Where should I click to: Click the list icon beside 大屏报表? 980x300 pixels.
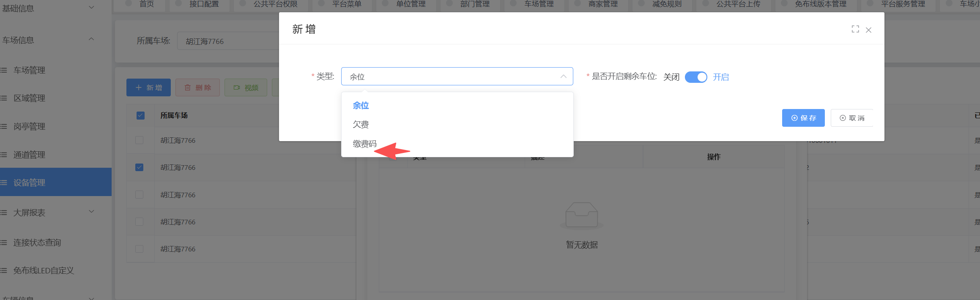click(x=4, y=213)
